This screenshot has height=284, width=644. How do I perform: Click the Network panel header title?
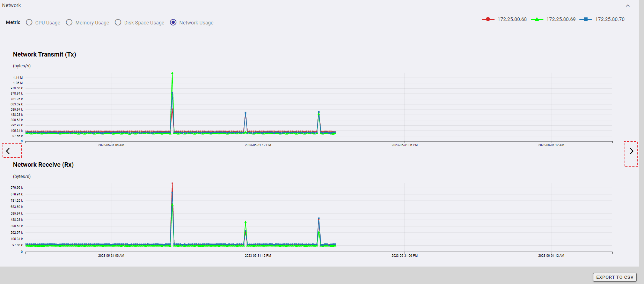[x=12, y=5]
